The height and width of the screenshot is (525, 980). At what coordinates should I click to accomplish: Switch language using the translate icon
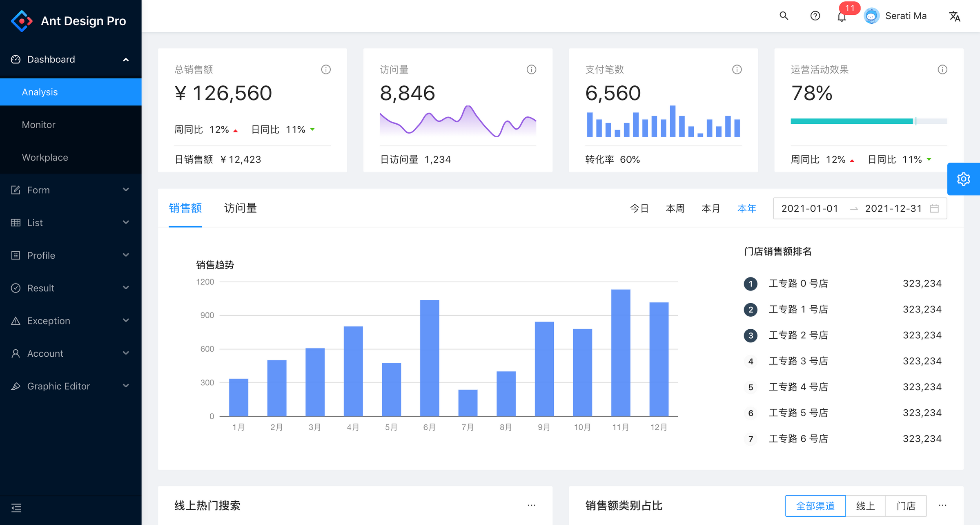click(x=955, y=16)
